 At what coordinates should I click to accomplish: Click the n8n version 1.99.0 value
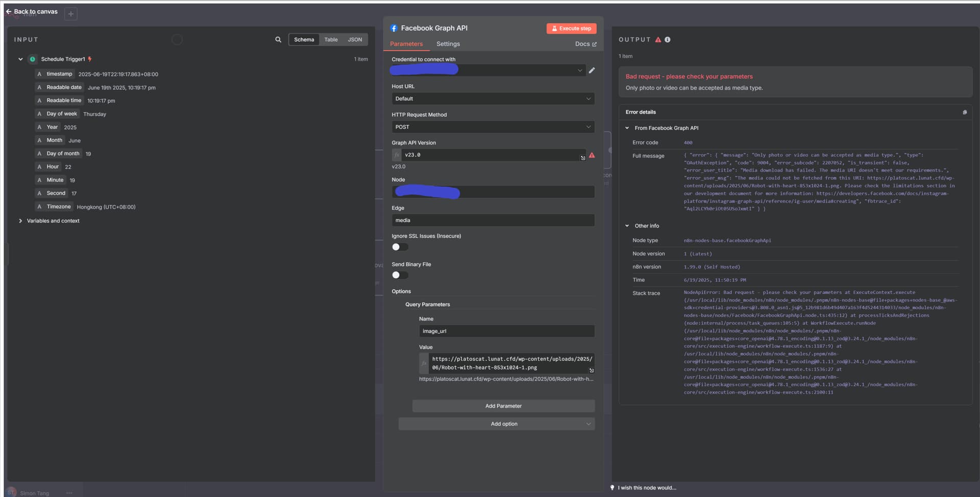tap(712, 267)
